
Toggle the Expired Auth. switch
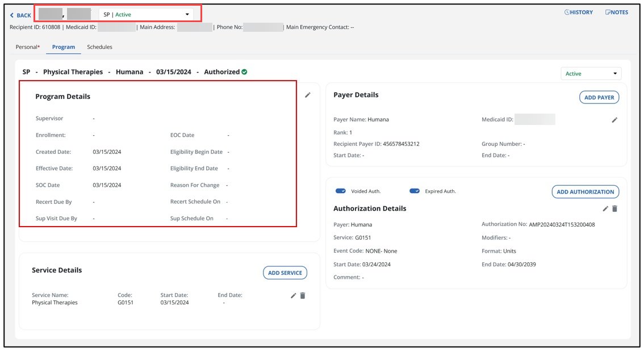tap(414, 191)
